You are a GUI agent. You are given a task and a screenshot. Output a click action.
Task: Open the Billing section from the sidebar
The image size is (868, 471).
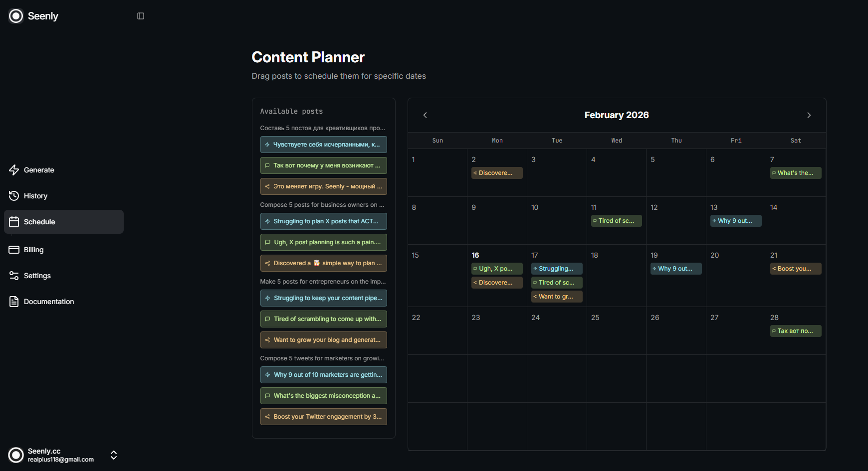coord(32,250)
